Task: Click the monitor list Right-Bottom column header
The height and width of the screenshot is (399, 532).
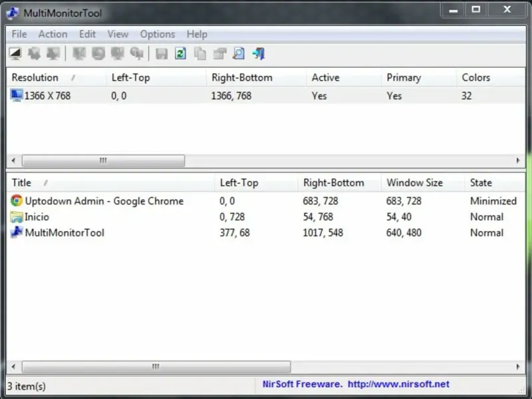Action: pos(256,78)
